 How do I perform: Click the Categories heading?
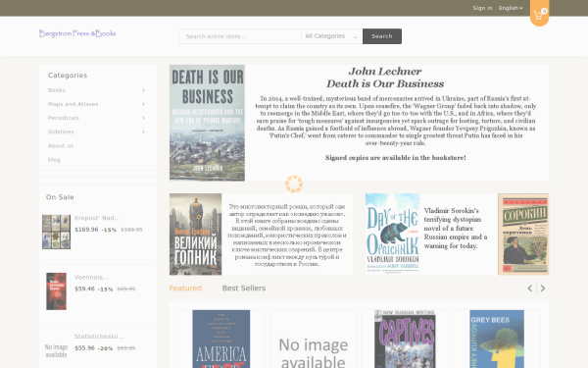68,76
